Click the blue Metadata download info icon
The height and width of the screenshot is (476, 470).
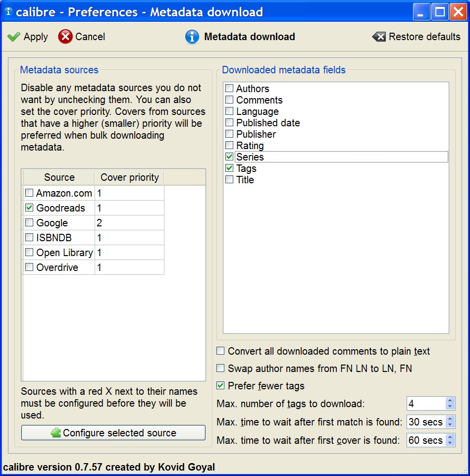pos(192,37)
